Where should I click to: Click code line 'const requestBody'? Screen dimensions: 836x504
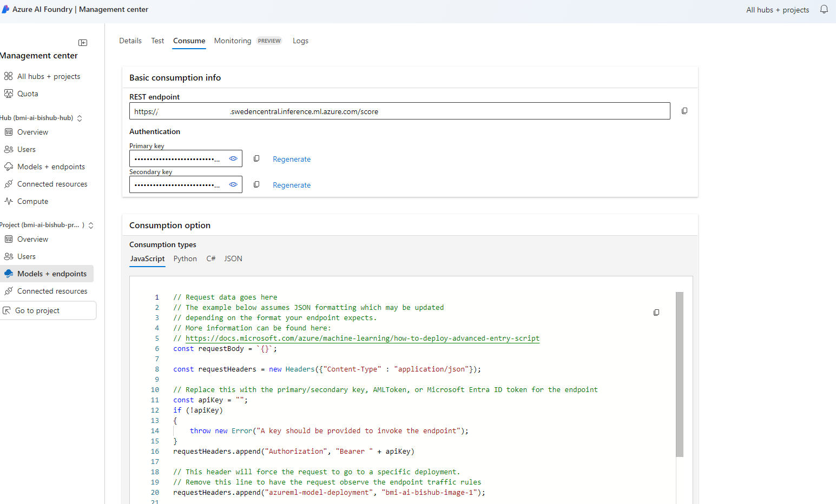click(225, 349)
